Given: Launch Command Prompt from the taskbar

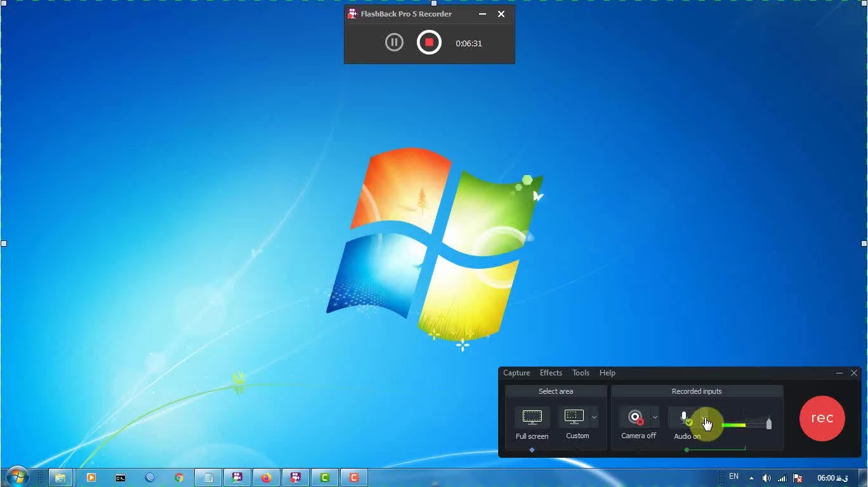Looking at the screenshot, I should (x=120, y=477).
